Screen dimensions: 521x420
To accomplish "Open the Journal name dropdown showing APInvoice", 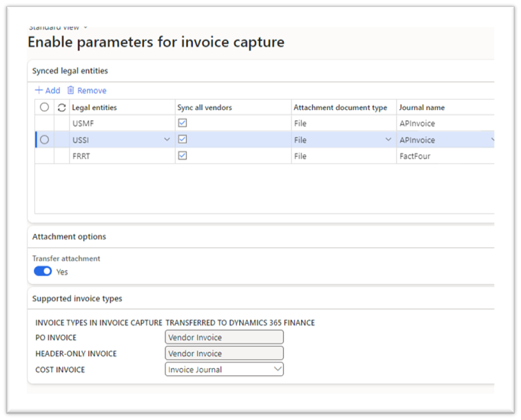I will [492, 139].
